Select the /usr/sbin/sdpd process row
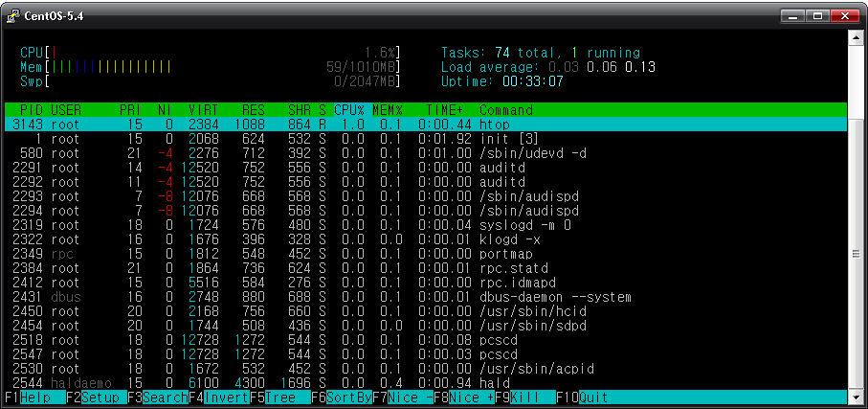This screenshot has height=409, width=868. (x=426, y=326)
